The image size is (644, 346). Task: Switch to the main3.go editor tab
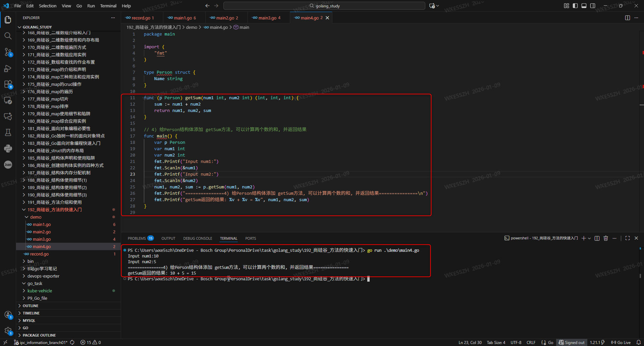tap(269, 18)
